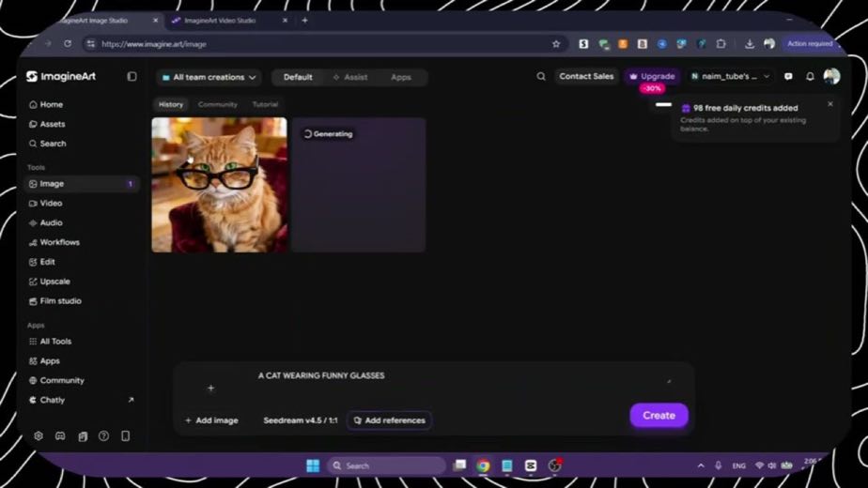This screenshot has width=868, height=488.
Task: Click the search magnifier in the header
Action: [541, 76]
